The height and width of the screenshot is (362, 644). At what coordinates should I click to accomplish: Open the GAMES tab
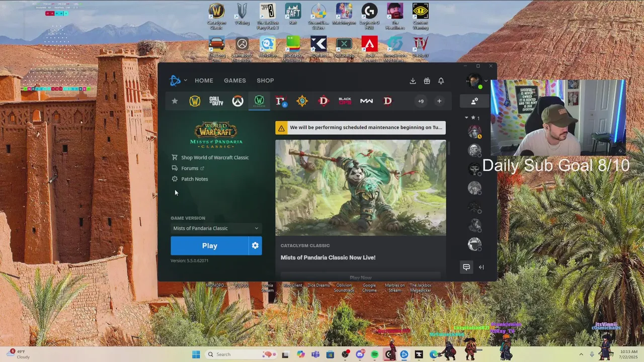(235, 80)
